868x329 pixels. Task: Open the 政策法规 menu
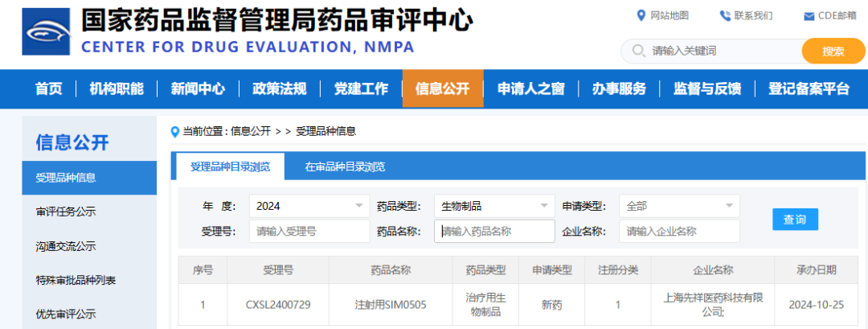tap(279, 88)
